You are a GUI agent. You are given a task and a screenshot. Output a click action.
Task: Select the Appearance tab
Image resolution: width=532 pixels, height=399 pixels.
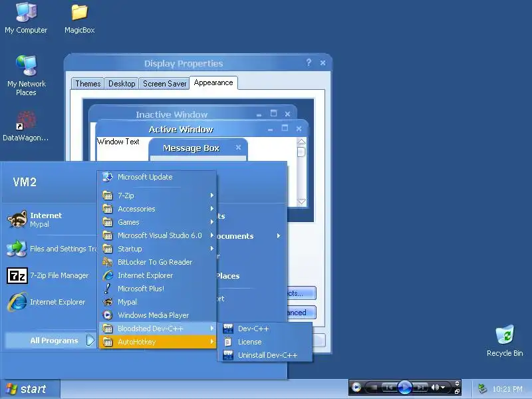213,82
